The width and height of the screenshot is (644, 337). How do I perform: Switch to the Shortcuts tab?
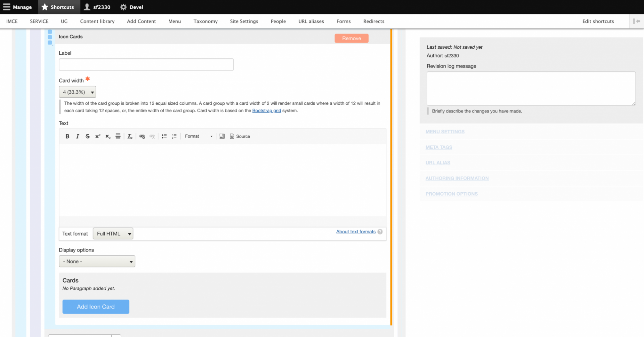58,7
